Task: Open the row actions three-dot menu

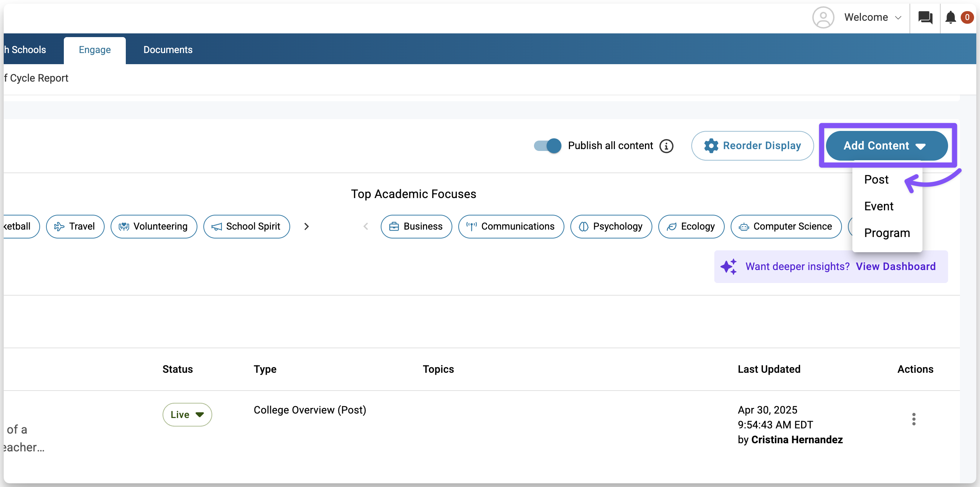Action: coord(914,419)
